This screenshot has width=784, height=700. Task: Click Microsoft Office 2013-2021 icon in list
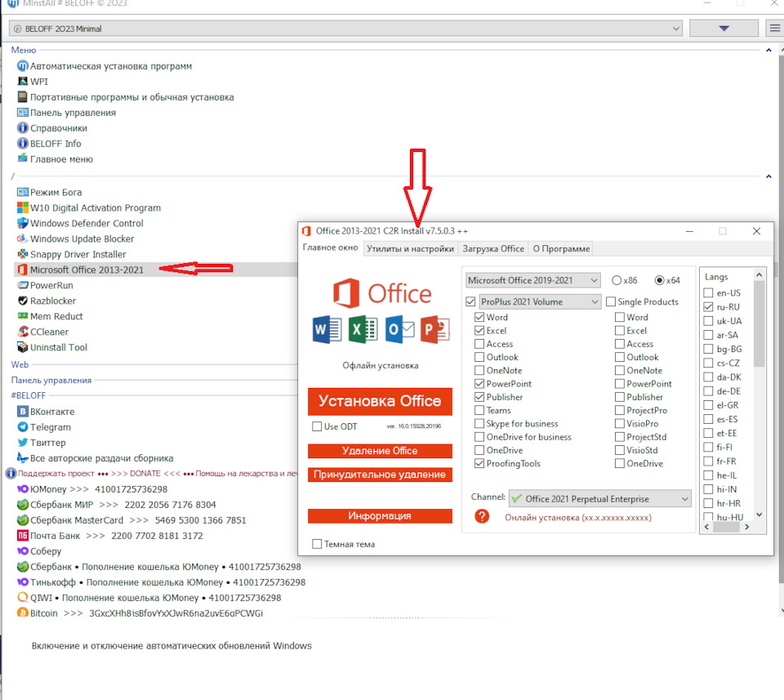pos(23,270)
